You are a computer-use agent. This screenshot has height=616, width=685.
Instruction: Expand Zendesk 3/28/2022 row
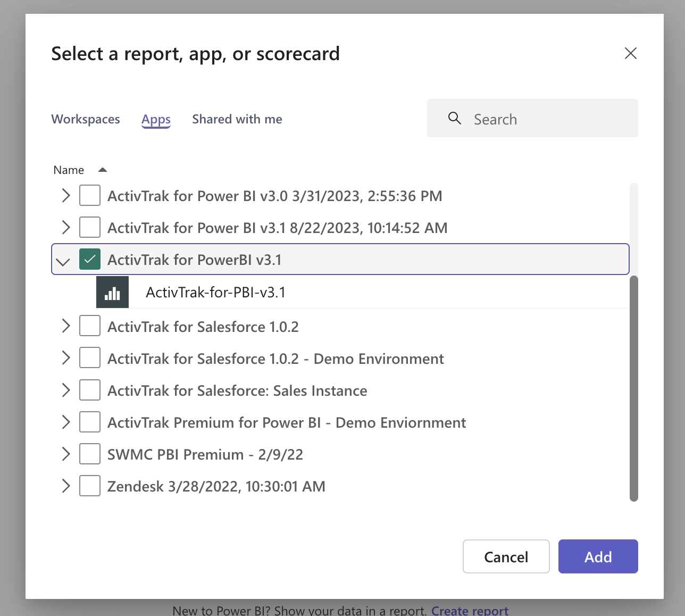click(65, 486)
